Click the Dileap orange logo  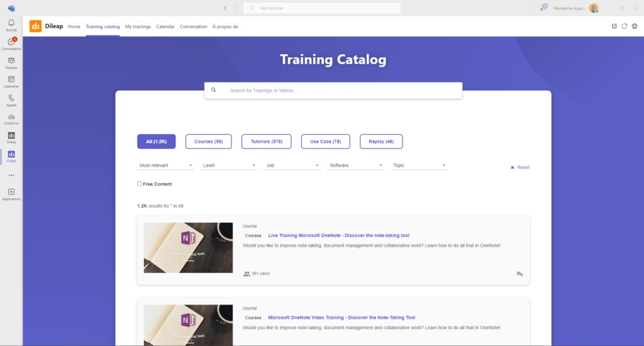35,26
